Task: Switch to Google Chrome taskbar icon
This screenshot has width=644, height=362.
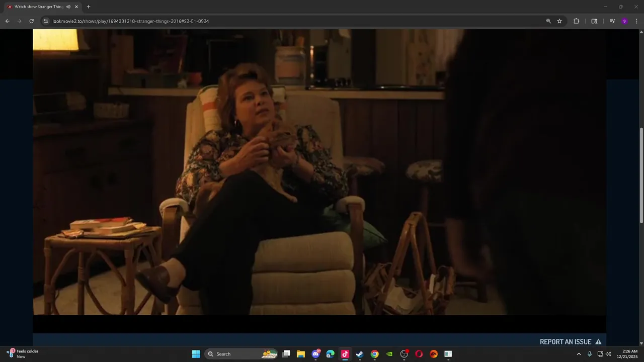Action: pyautogui.click(x=374, y=354)
